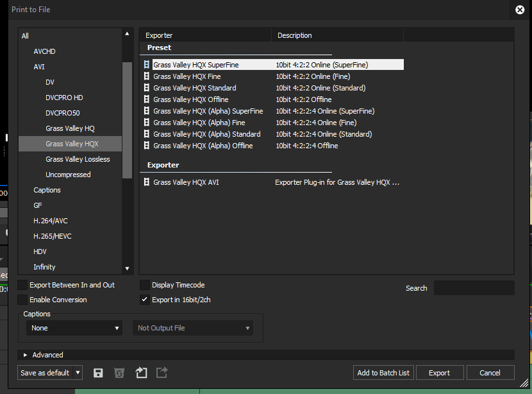The image size is (532, 394).
Task: Click the category list scroll down arrow
Action: click(128, 269)
